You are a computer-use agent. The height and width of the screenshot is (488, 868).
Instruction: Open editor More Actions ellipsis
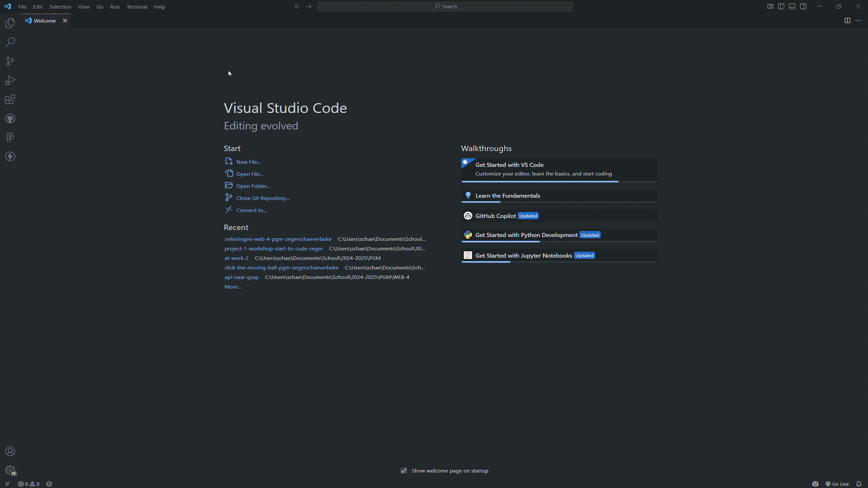coord(858,21)
